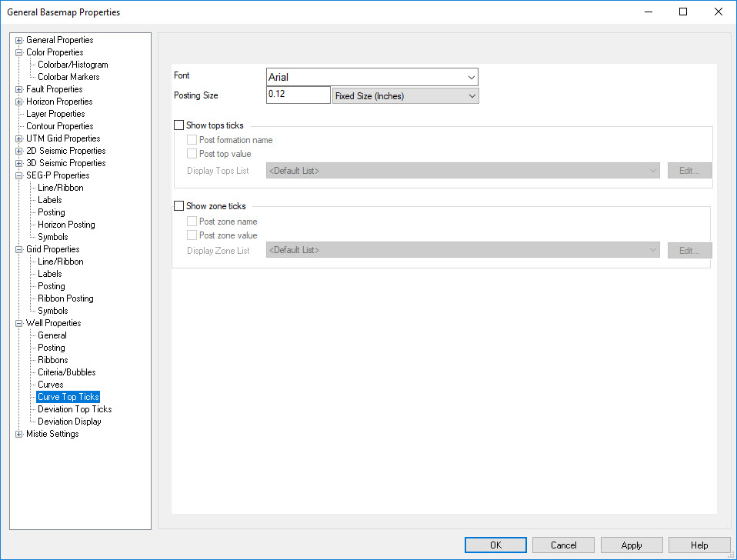The width and height of the screenshot is (737, 560).
Task: Click the Posting Size input field
Action: (x=298, y=95)
